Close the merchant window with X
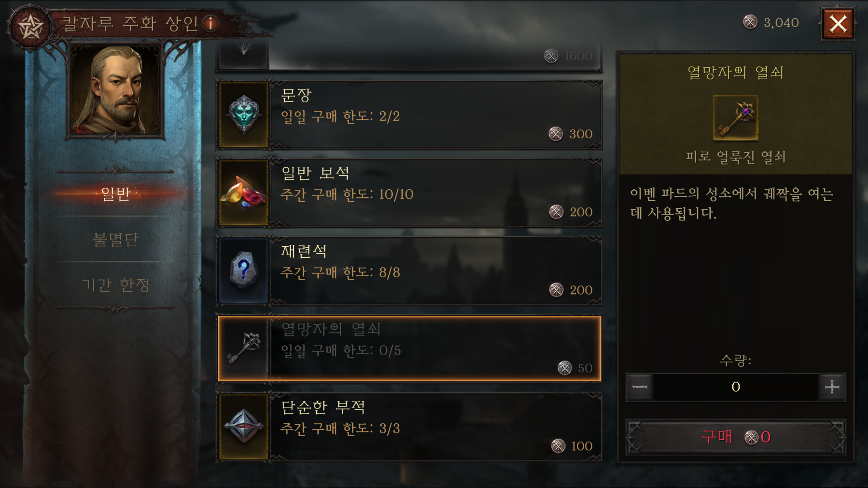Screen dimensions: 868x488 [838, 24]
